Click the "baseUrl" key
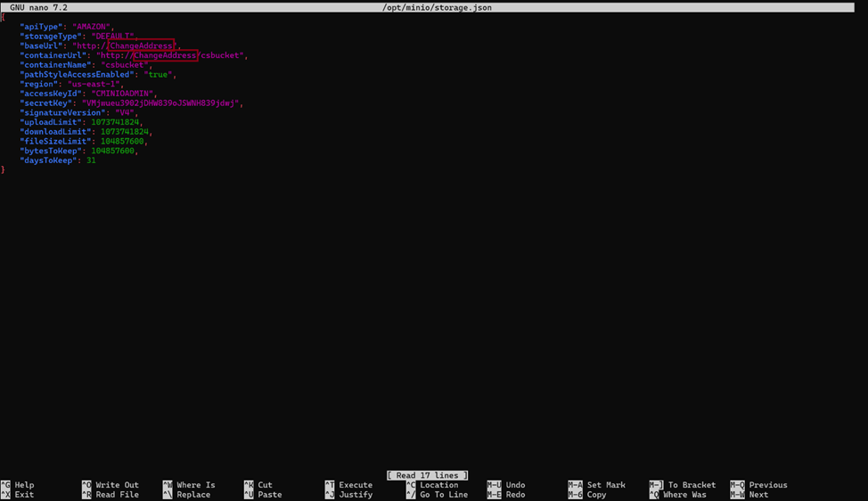This screenshot has height=501, width=868. click(x=42, y=45)
